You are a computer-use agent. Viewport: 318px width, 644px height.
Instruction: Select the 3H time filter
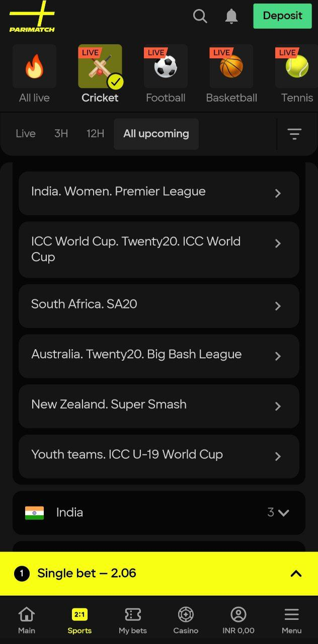coord(61,134)
